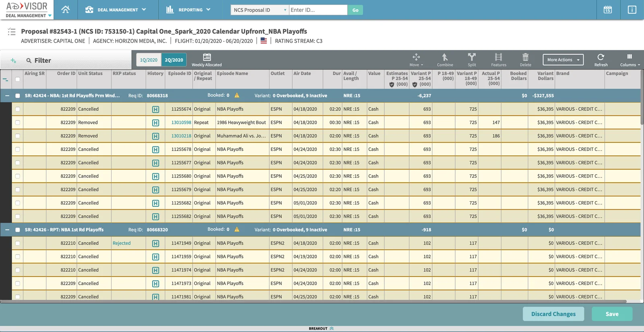Switch to the 1Q/2020 tab
The width and height of the screenshot is (644, 332).
click(x=149, y=60)
